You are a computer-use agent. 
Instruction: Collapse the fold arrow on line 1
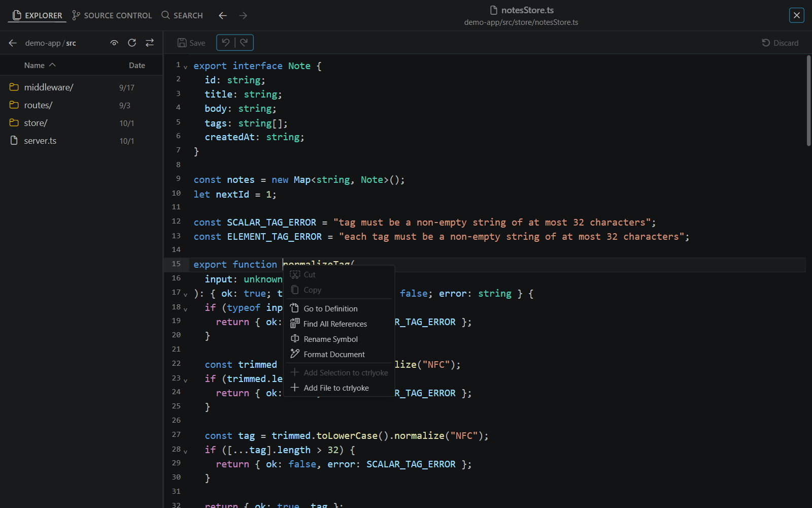185,67
